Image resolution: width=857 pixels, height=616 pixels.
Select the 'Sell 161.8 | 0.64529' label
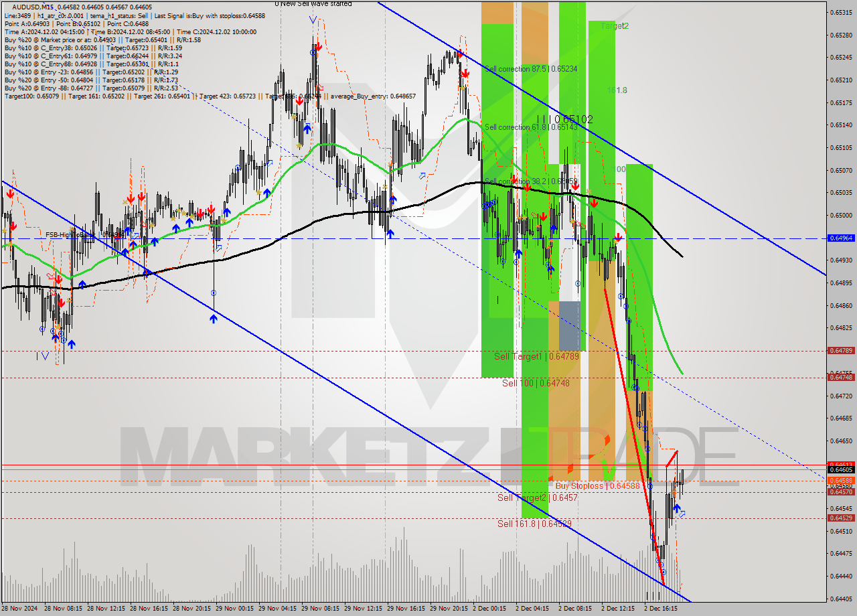pyautogui.click(x=534, y=524)
